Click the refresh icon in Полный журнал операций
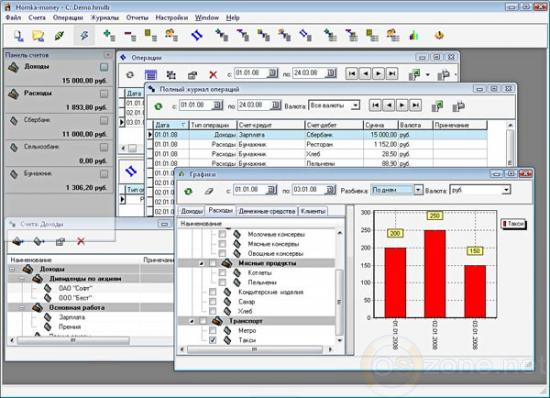550x398 pixels. [159, 106]
